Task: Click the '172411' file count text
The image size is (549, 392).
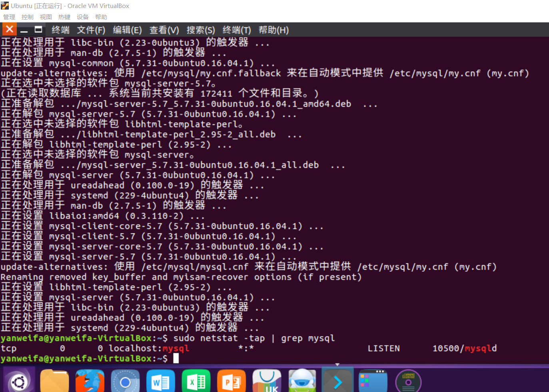Action: (216, 94)
